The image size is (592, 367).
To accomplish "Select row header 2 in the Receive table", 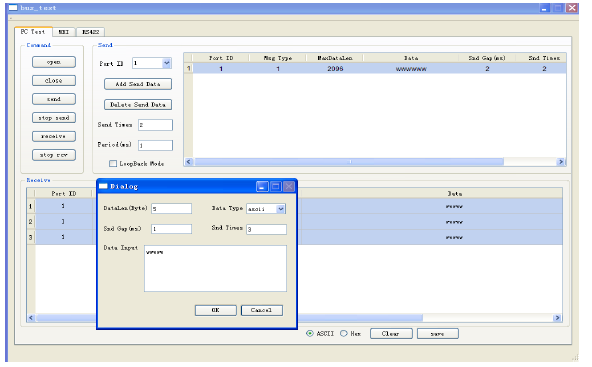I will click(x=31, y=222).
